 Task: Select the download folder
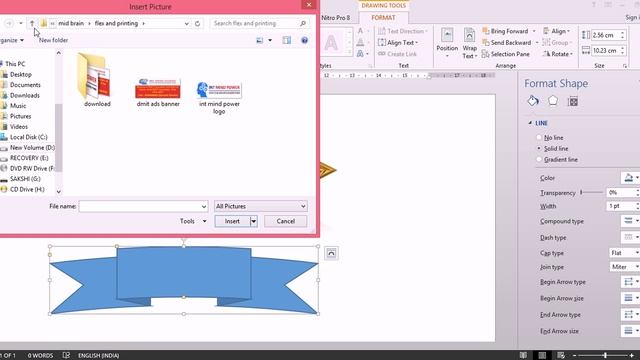97,80
